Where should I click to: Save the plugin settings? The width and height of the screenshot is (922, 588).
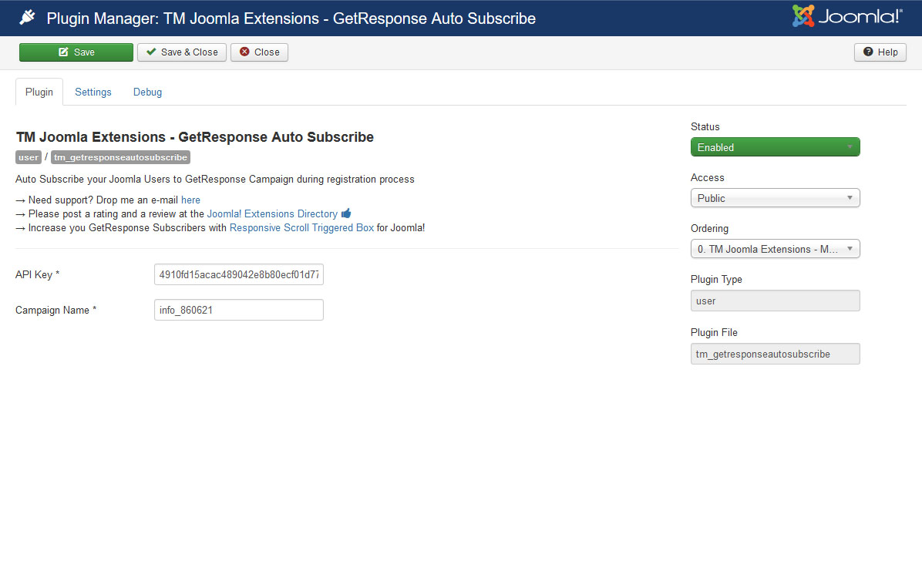click(x=76, y=52)
